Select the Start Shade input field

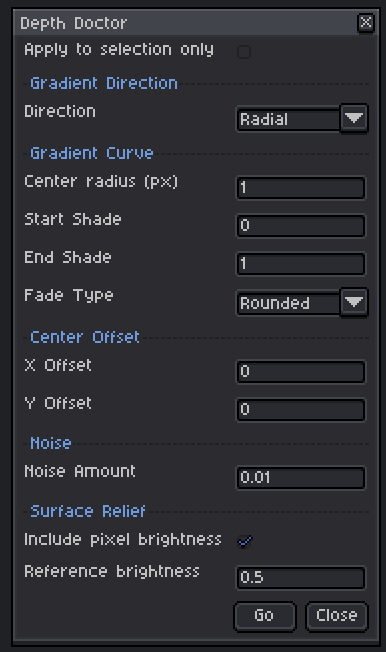(301, 225)
